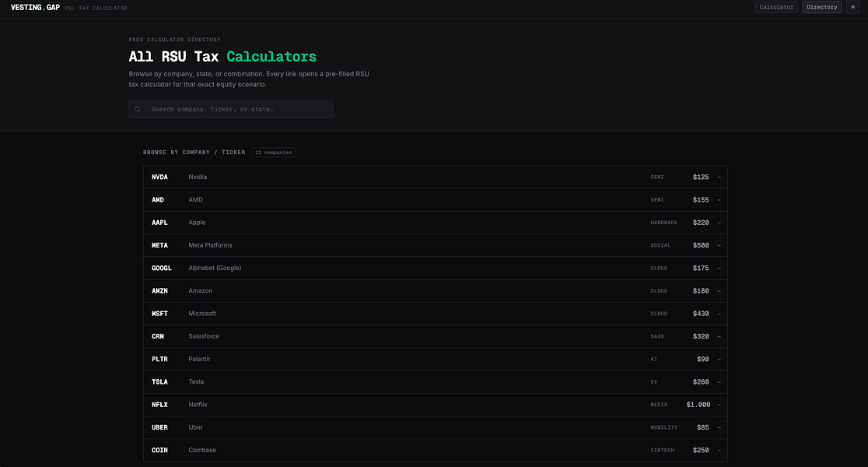This screenshot has height=467, width=868.
Task: Click the arrow icon in Microsoft row
Action: (x=719, y=314)
